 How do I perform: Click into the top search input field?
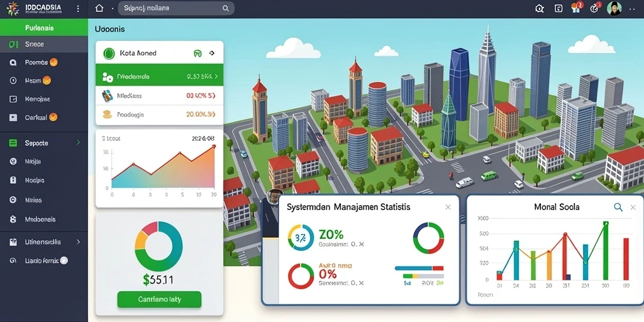click(x=176, y=8)
